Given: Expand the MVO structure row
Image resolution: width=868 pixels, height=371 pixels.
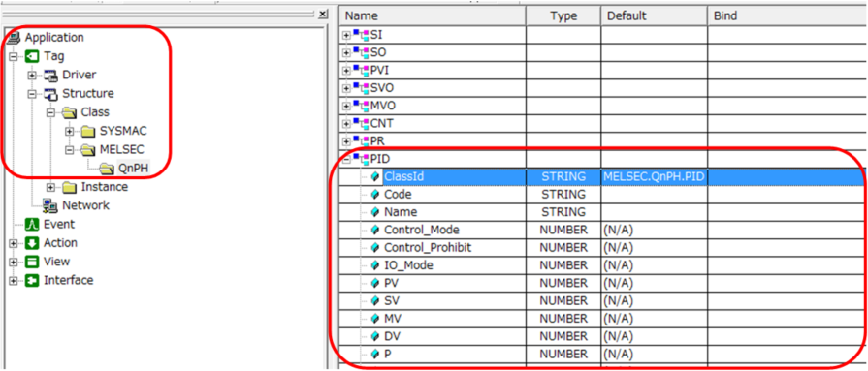Looking at the screenshot, I should 346,107.
